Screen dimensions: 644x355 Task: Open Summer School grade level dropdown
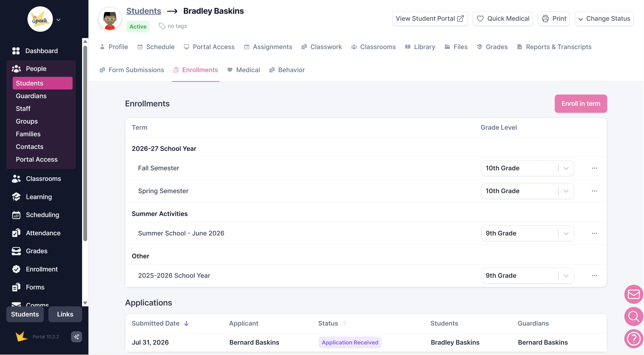(x=527, y=233)
